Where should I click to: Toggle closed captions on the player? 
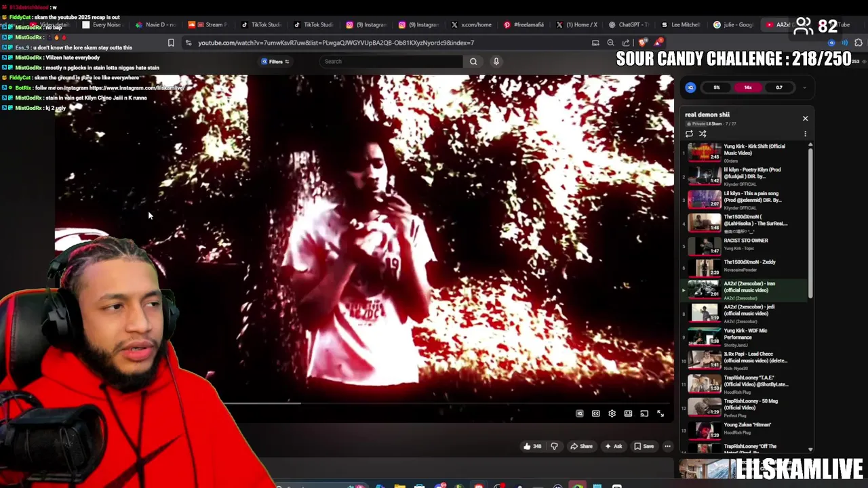click(x=596, y=413)
